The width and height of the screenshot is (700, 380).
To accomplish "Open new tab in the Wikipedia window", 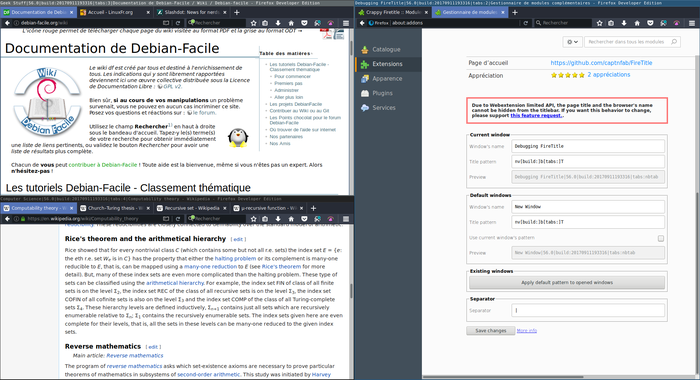I will [313, 208].
